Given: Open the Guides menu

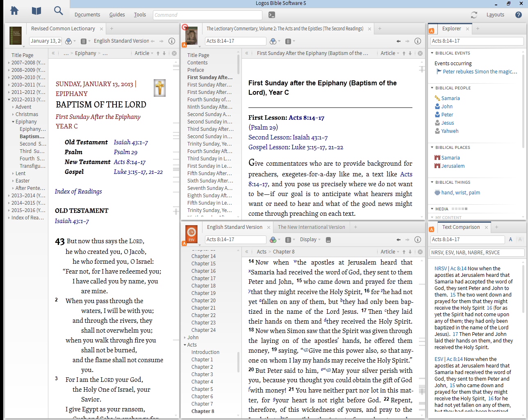Looking at the screenshot, I should [117, 15].
